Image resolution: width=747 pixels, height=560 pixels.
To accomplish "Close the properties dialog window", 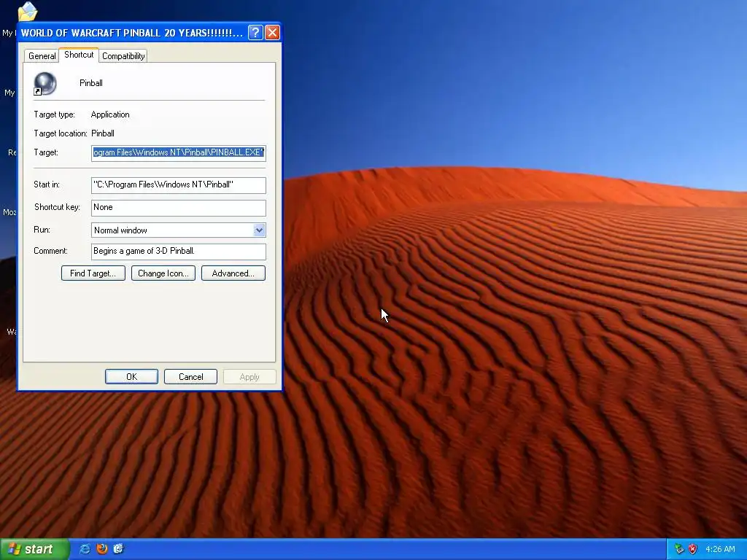I will click(272, 32).
